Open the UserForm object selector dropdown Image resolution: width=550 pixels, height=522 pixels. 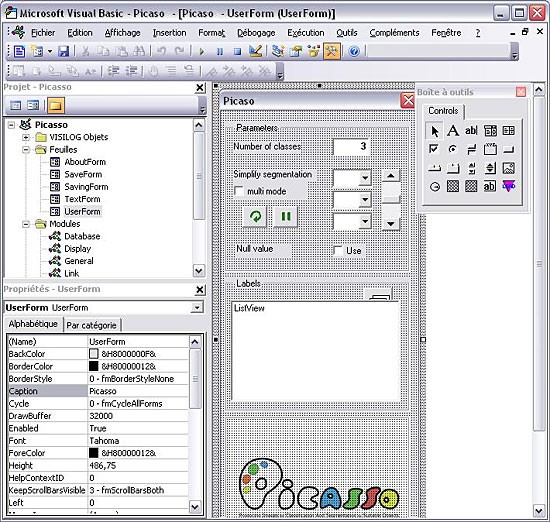197,308
